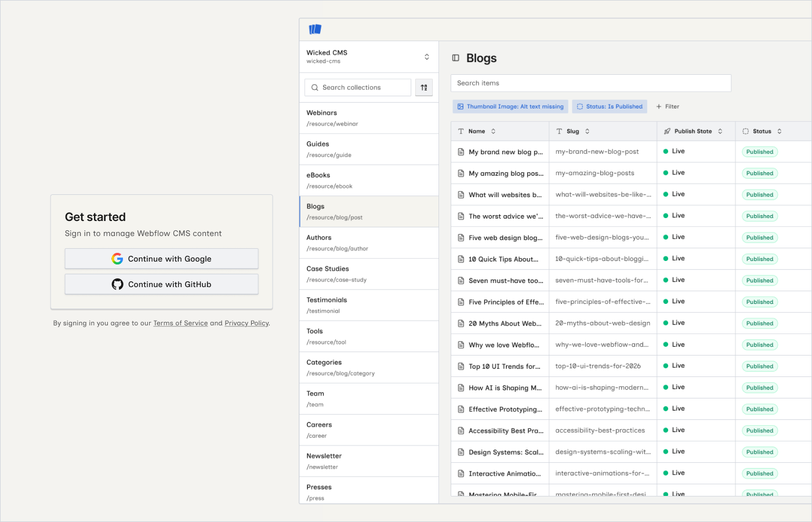The image size is (812, 522).
Task: Click document icon of What will websites row
Action: tap(461, 195)
